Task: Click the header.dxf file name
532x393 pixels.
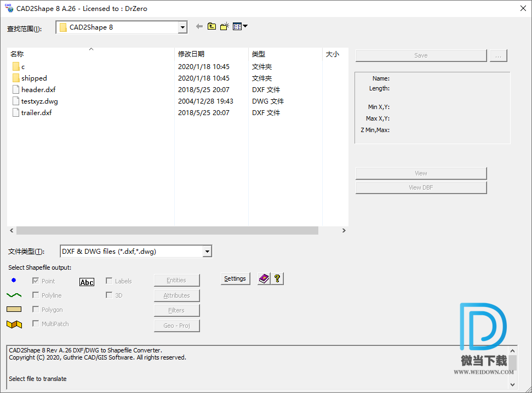Action: 38,89
